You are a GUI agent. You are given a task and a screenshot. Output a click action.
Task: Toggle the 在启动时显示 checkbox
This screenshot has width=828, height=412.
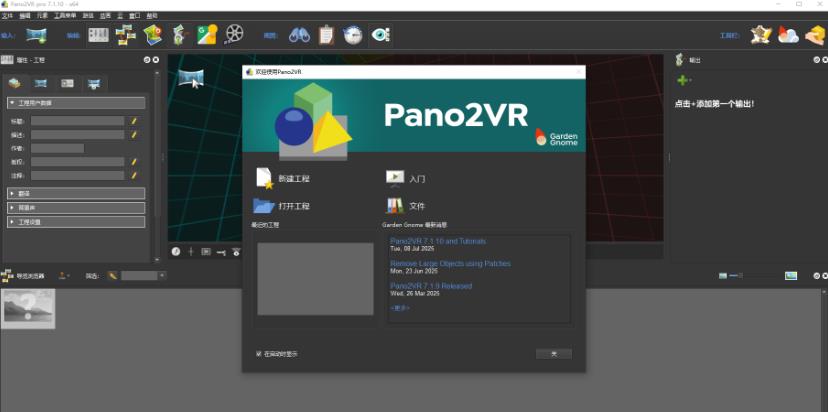point(259,354)
